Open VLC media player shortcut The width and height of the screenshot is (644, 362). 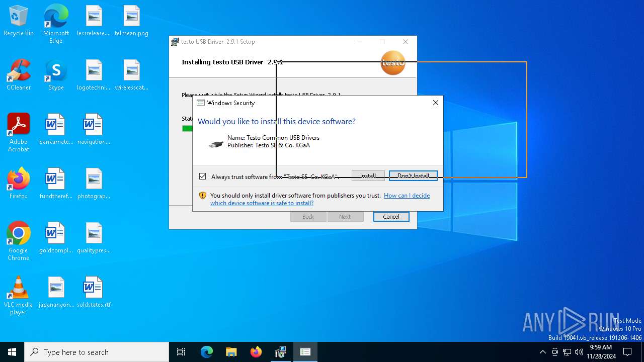point(19,296)
